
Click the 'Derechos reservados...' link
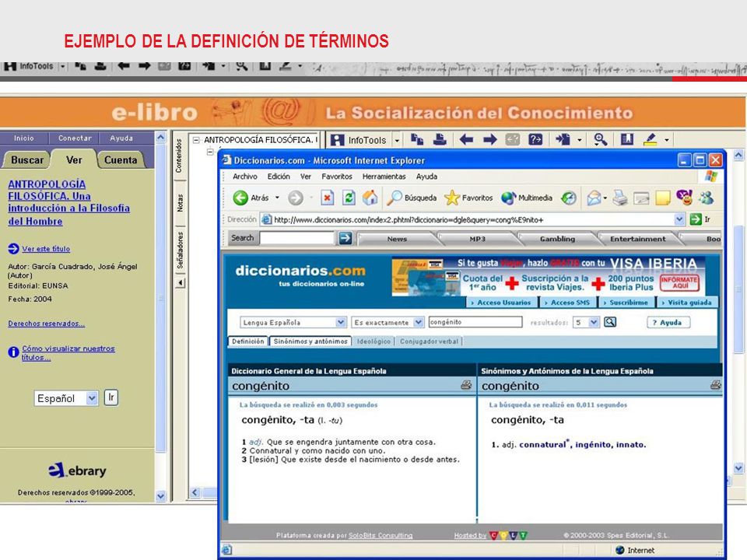(x=46, y=324)
